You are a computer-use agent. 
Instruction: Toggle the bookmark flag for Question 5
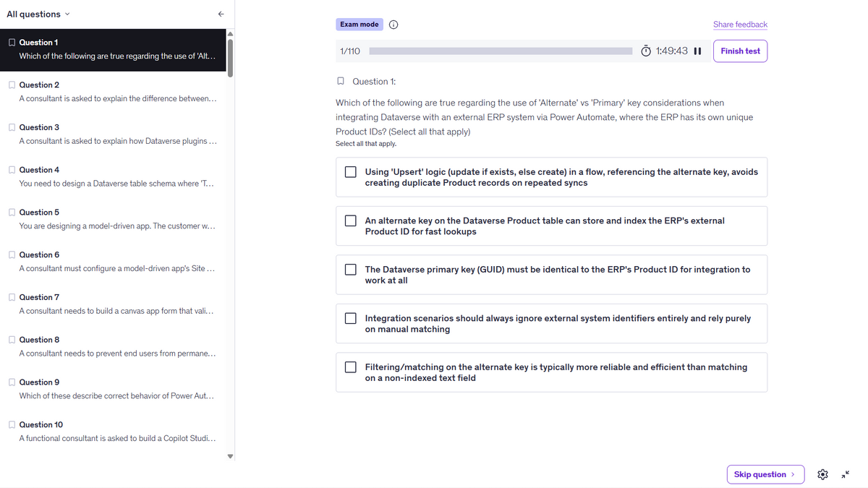pyautogui.click(x=12, y=213)
